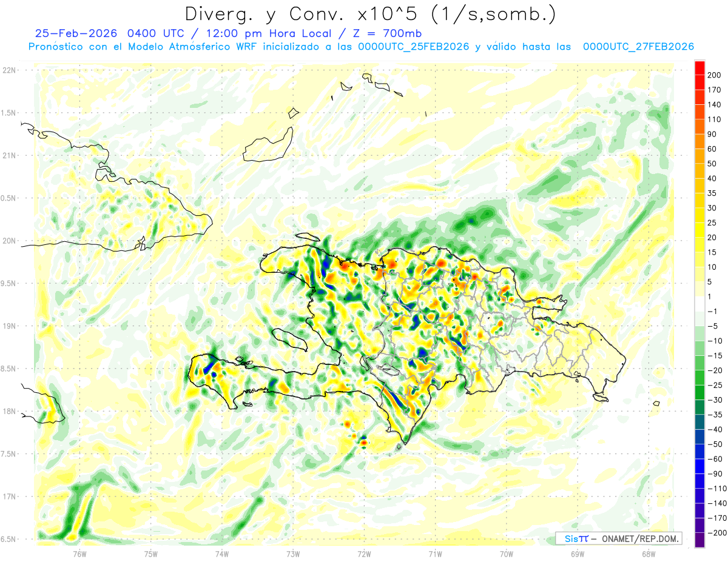Click the '-90' colorbar value
The height and width of the screenshot is (562, 728).
(715, 473)
